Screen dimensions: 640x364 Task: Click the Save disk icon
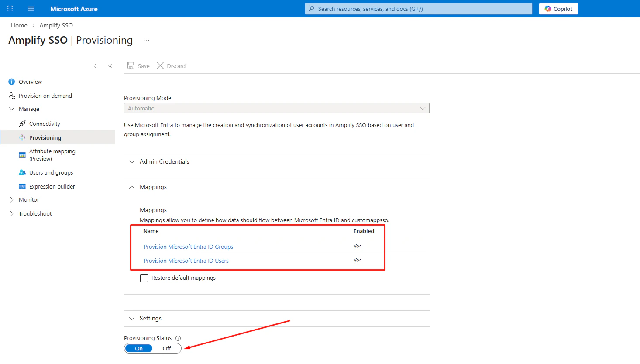tap(131, 65)
